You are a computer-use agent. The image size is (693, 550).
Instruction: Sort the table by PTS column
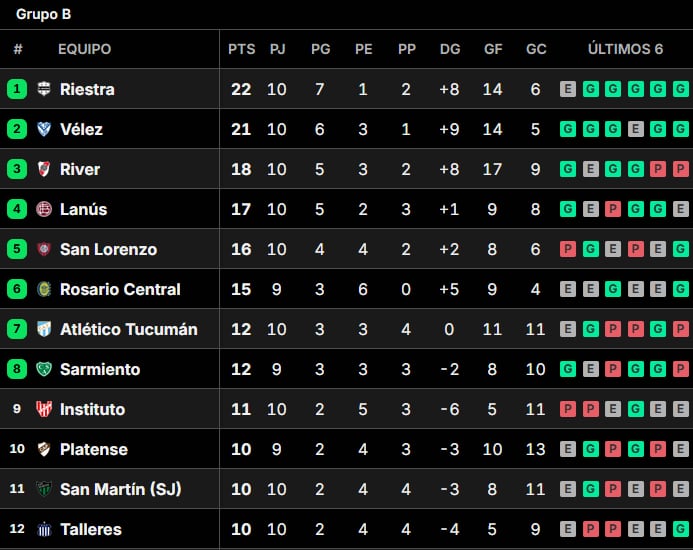point(241,49)
